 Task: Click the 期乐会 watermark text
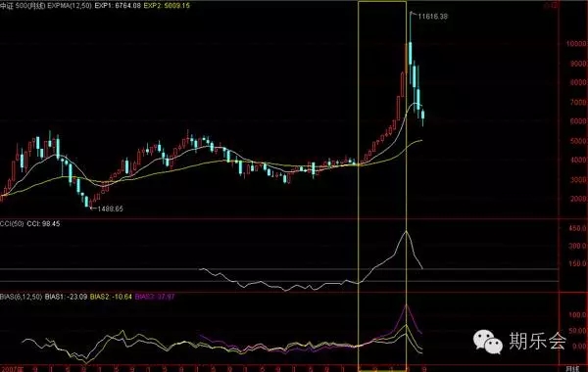click(x=537, y=341)
